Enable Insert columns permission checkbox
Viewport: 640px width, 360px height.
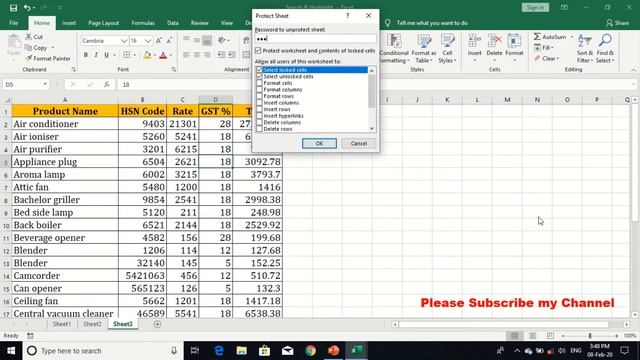(259, 102)
